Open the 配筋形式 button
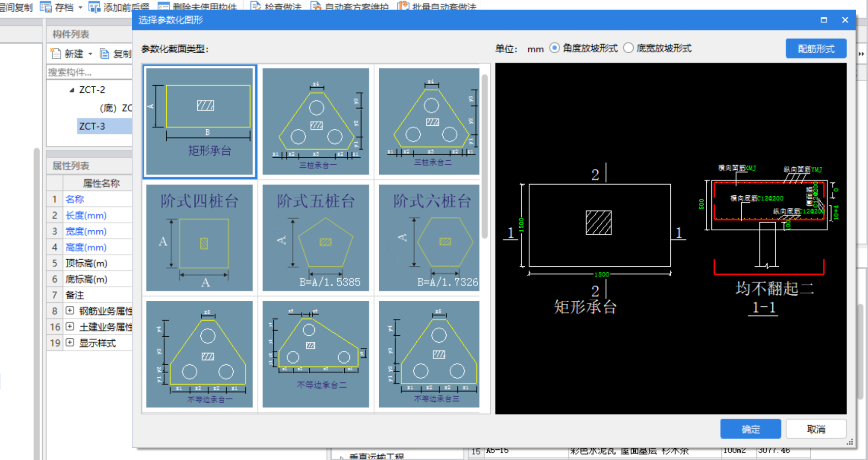 (816, 49)
